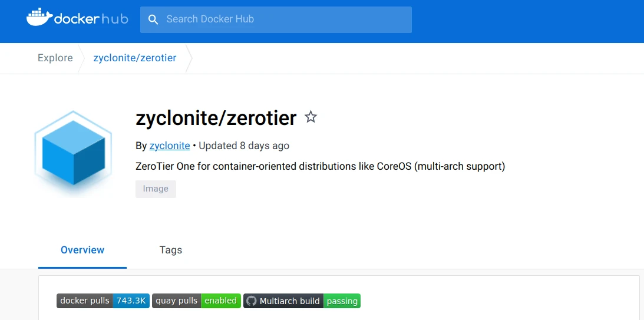Click the GitHub icon in Multiarch badge
This screenshot has height=320, width=644.
click(x=252, y=301)
